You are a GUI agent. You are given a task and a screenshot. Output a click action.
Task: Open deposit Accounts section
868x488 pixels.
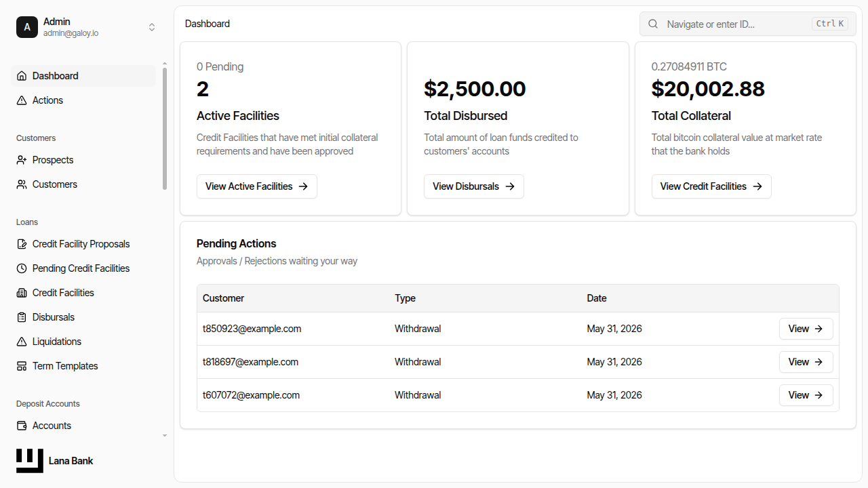83,426
